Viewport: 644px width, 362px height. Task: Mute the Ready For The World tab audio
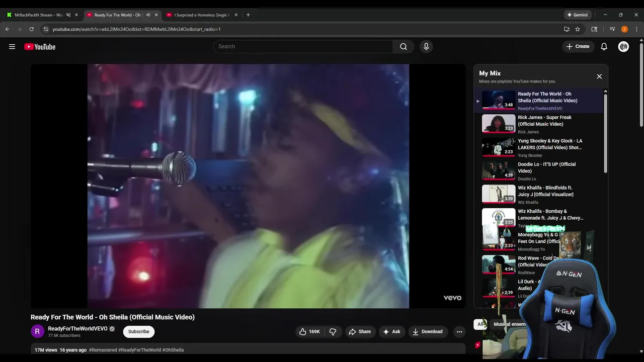148,15
